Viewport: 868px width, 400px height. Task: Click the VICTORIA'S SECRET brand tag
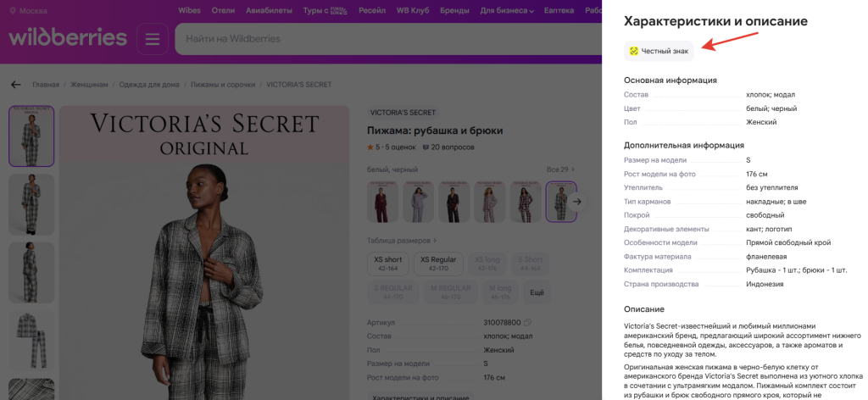403,113
